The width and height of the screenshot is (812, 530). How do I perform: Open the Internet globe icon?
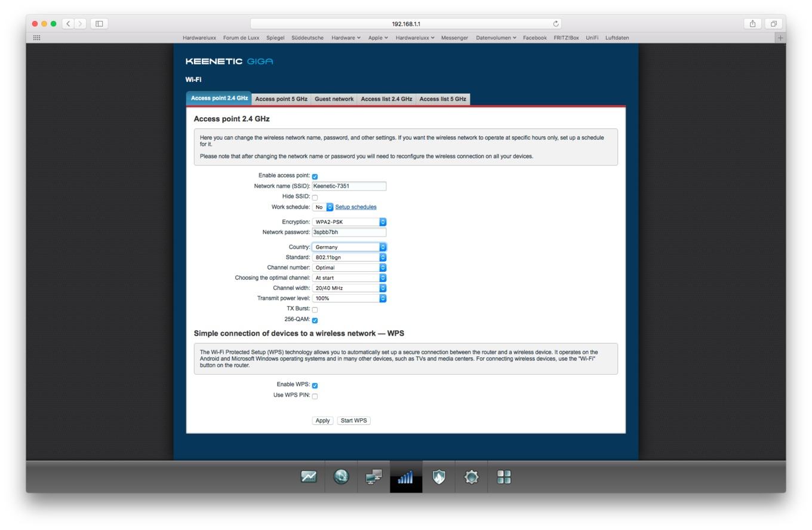(x=341, y=477)
